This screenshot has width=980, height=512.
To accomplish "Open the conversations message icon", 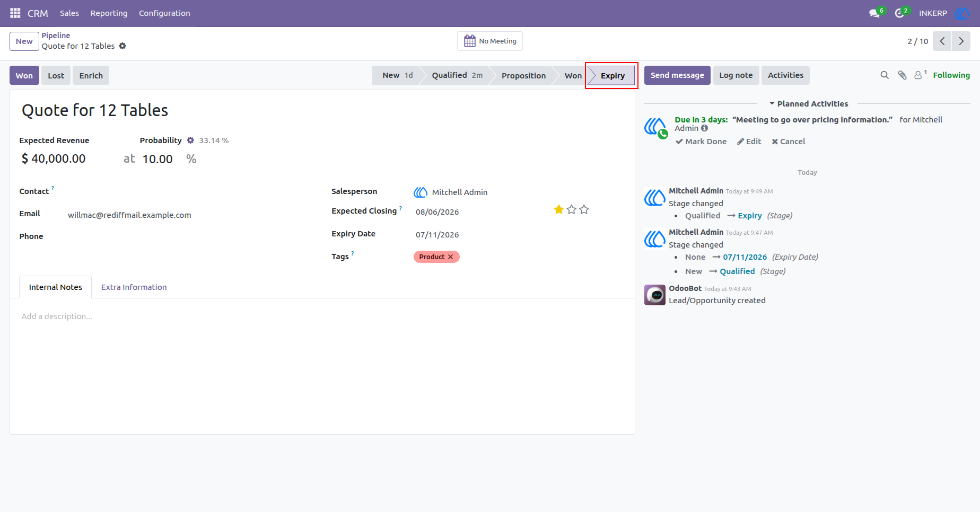I will [874, 13].
